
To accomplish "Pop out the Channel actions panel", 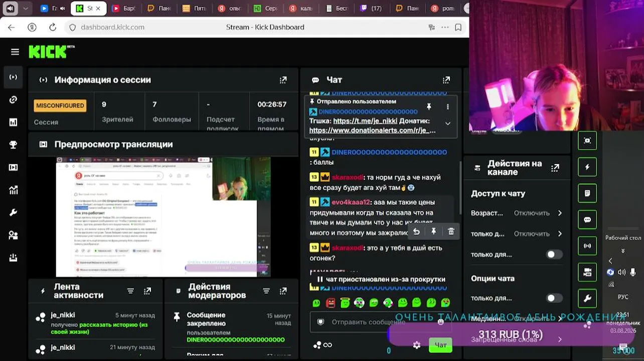I will (x=555, y=168).
